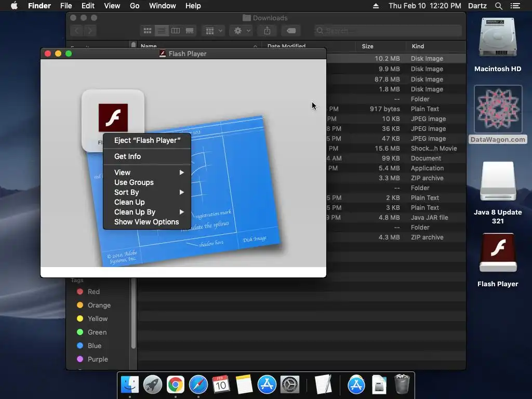Image resolution: width=532 pixels, height=399 pixels.
Task: Click the 10.2 MB Disk Image row
Action: pos(396,58)
